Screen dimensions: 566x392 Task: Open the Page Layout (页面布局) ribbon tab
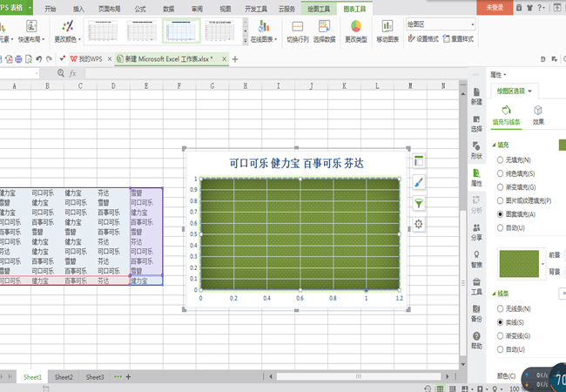tap(109, 9)
